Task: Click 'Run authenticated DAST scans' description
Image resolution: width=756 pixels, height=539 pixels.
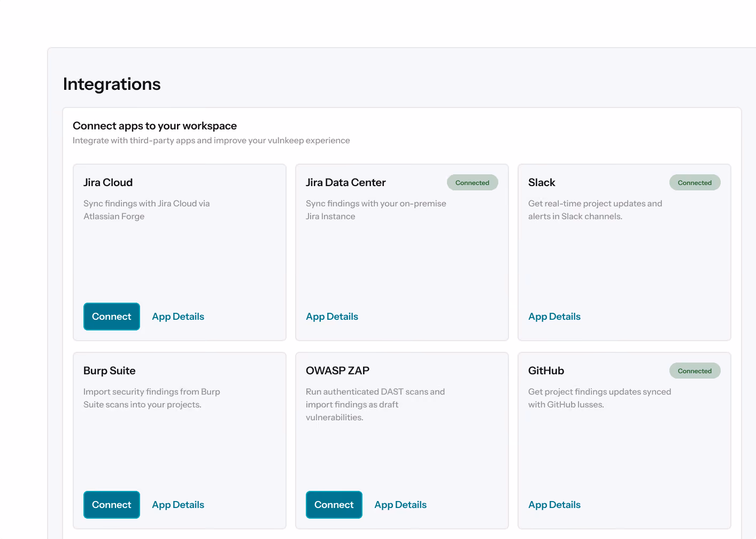Action: tap(375, 404)
